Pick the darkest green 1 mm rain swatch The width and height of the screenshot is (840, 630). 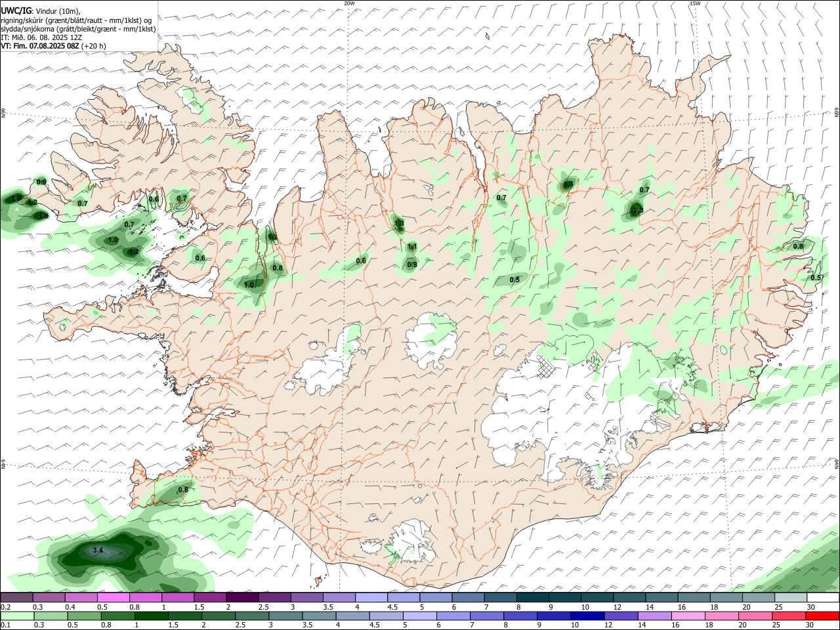[151, 616]
